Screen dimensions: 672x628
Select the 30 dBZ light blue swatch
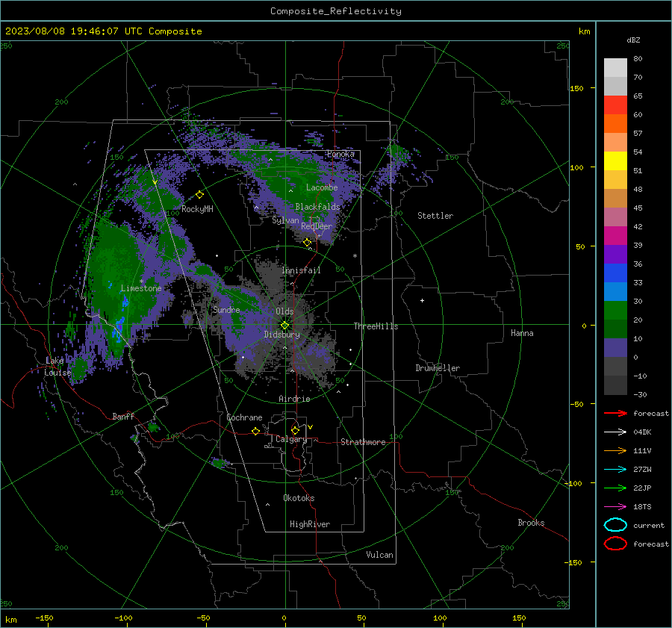pos(615,291)
